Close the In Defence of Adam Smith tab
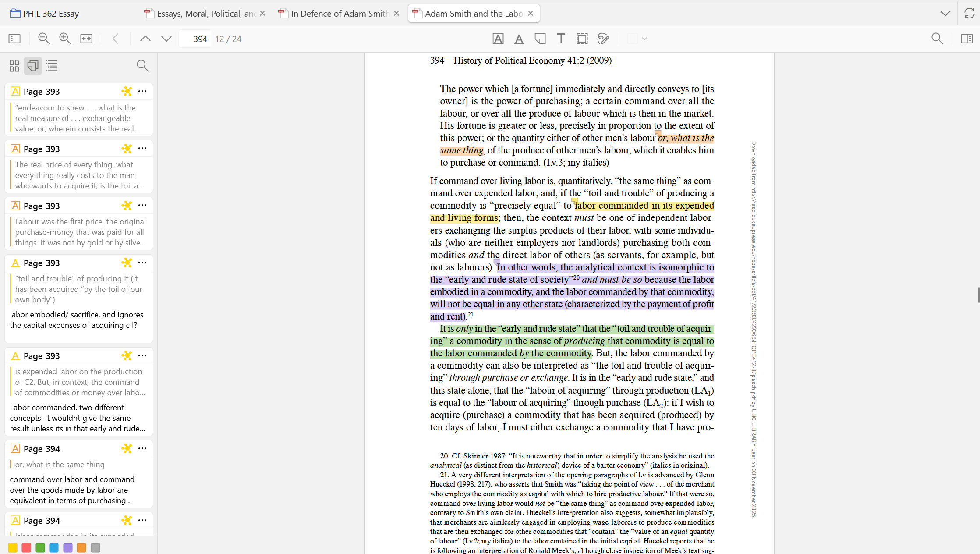Screen dimensions: 980x554 click(x=396, y=14)
